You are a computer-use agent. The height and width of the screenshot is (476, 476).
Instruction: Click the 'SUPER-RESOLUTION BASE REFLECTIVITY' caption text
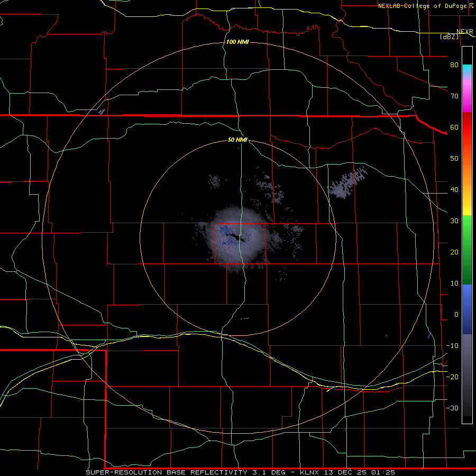click(x=167, y=472)
